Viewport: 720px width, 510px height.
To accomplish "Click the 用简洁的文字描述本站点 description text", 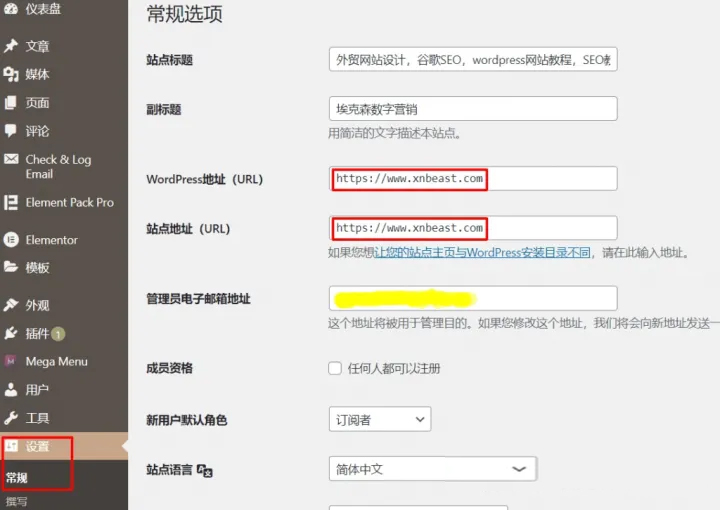I will (x=394, y=134).
